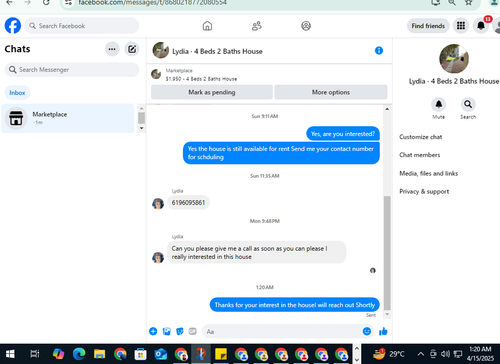The width and height of the screenshot is (500, 364).
Task: Search in conversation magnifier icon
Action: click(468, 104)
